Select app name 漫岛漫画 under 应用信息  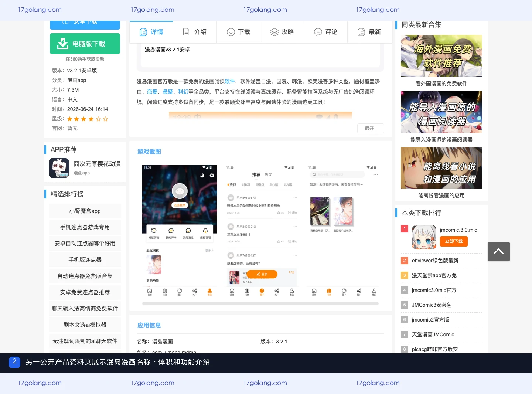pos(163,342)
